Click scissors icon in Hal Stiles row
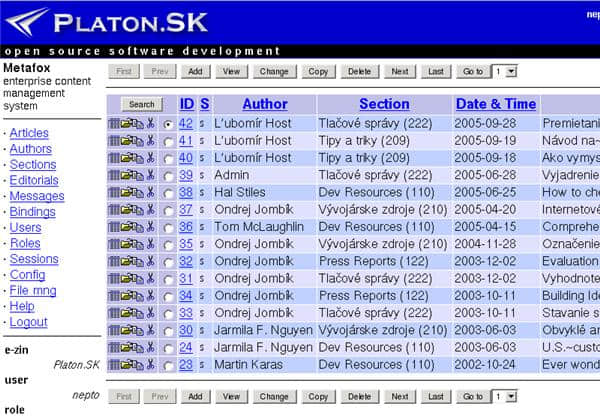 click(x=151, y=192)
